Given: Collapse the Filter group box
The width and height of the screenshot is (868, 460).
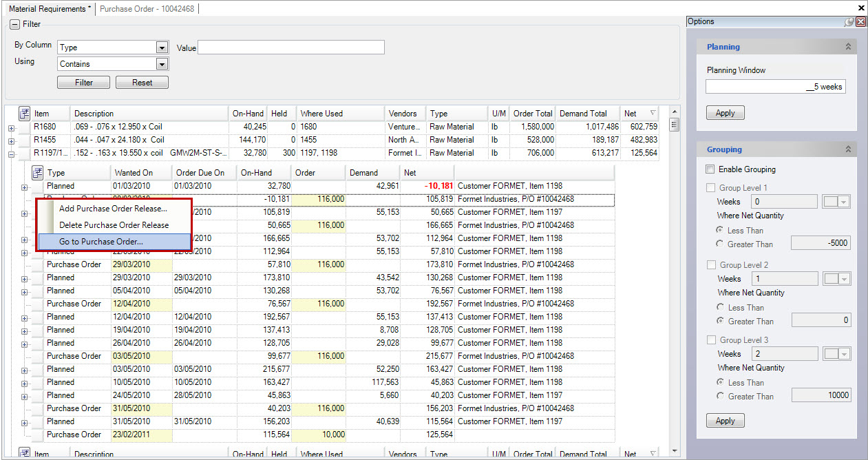Looking at the screenshot, I should (14, 25).
